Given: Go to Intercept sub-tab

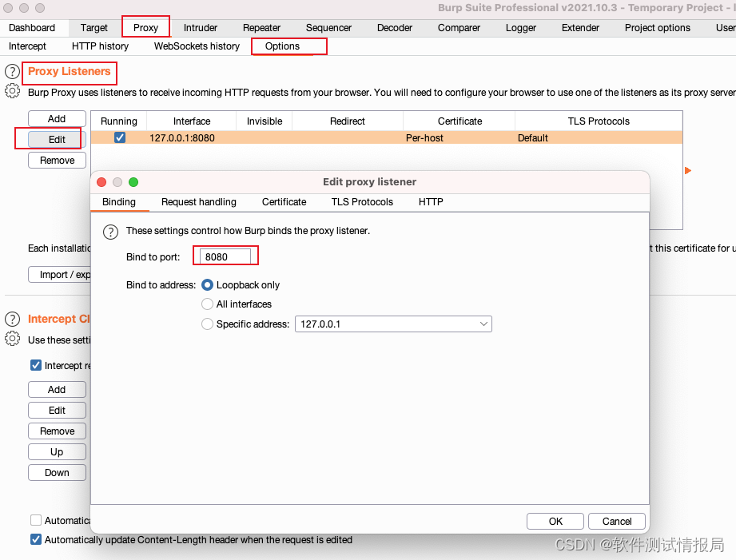Looking at the screenshot, I should tap(27, 46).
